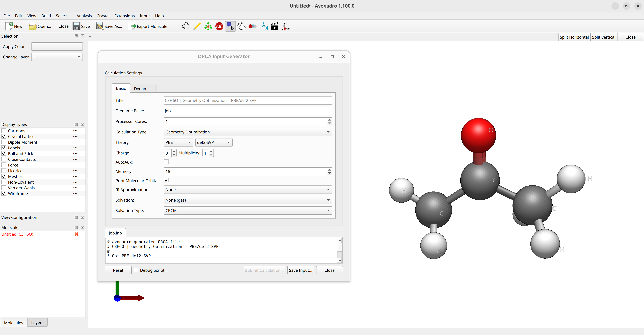Select the Manipulate hand tool
The height and width of the screenshot is (335, 644).
tap(241, 26)
